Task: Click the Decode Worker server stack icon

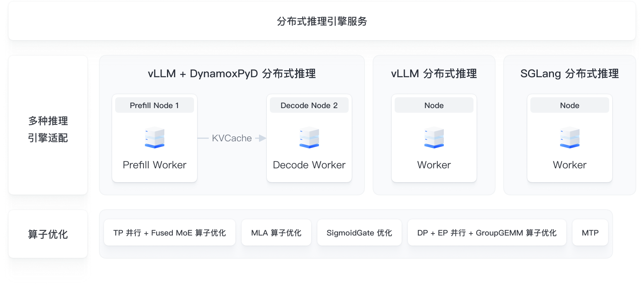Action: (309, 138)
